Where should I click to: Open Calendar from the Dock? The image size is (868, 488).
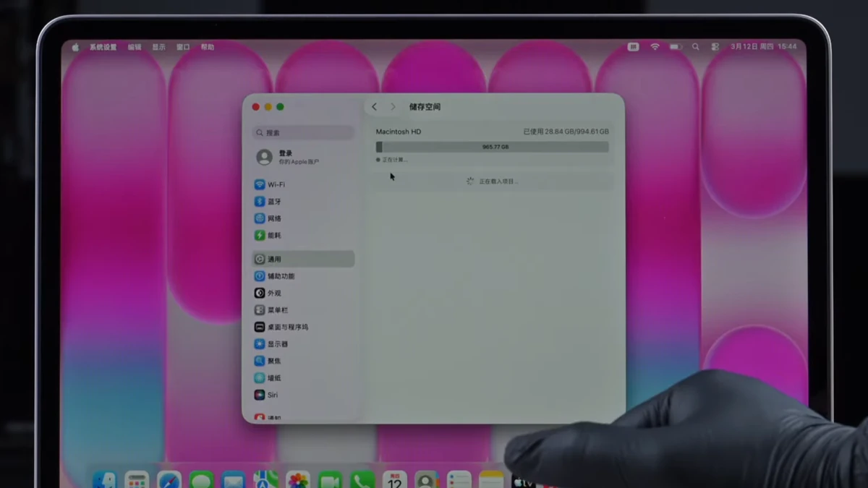click(x=394, y=480)
